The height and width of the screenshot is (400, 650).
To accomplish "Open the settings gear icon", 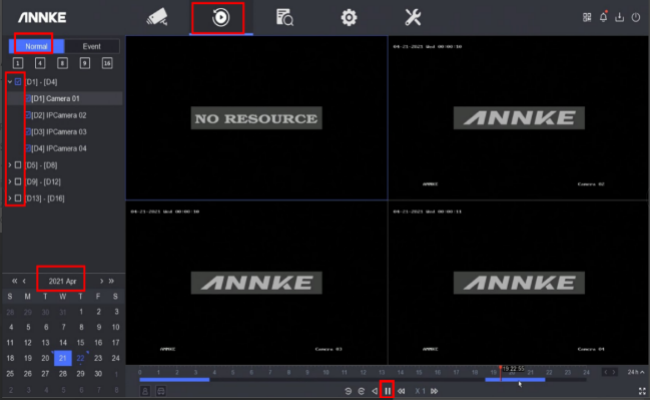I will click(x=348, y=17).
